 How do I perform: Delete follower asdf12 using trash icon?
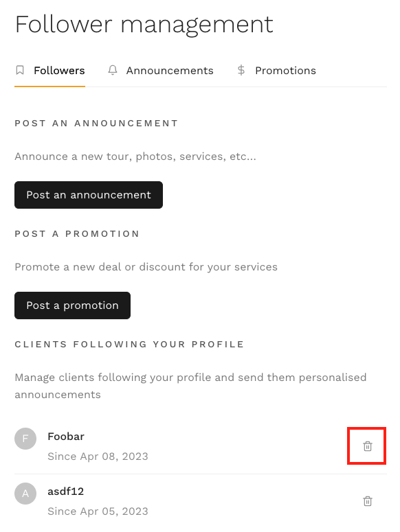coord(368,501)
